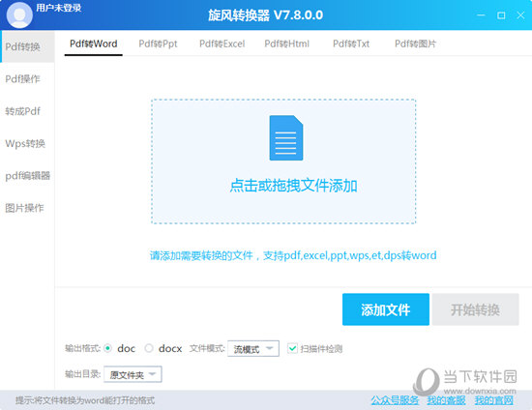The image size is (532, 410).
Task: Open the Pdf转图片 tab
Action: pos(415,44)
